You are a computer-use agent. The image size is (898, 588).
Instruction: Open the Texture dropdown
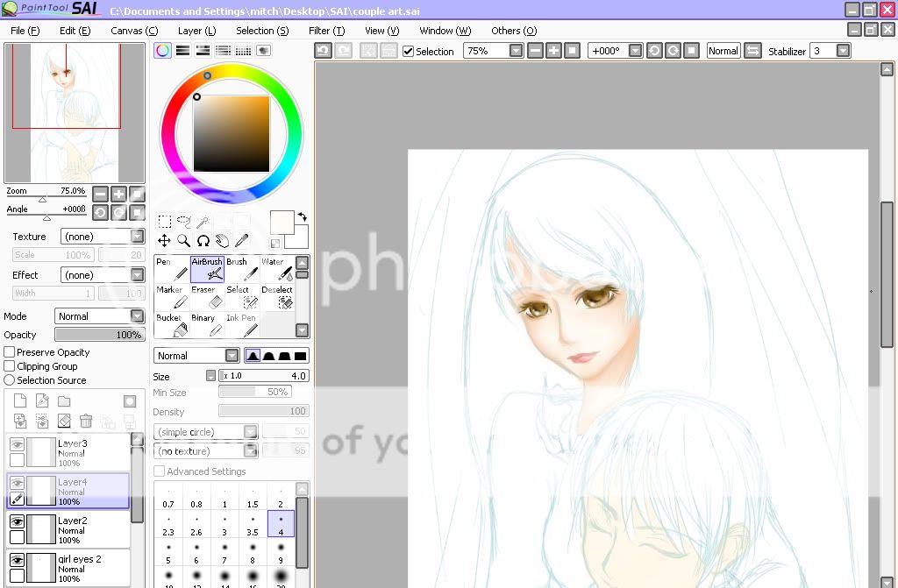[137, 237]
